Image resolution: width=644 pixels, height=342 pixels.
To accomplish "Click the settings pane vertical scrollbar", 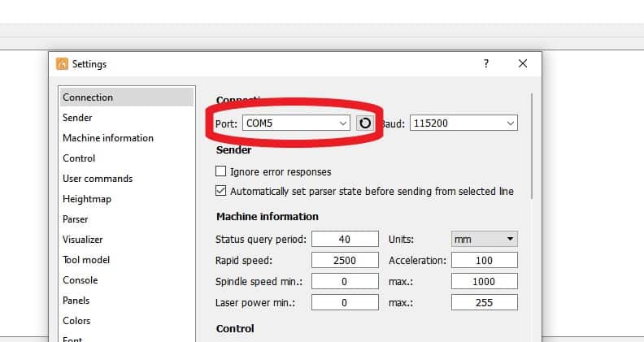I will tap(533, 146).
